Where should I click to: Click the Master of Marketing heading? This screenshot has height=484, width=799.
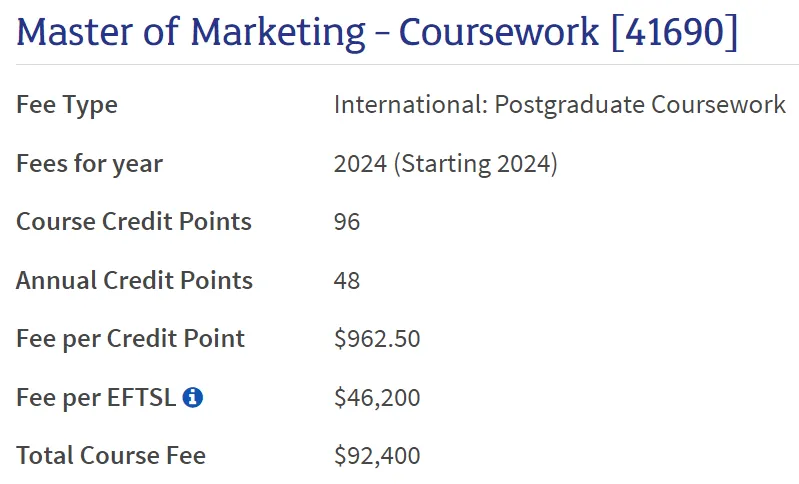coord(190,32)
